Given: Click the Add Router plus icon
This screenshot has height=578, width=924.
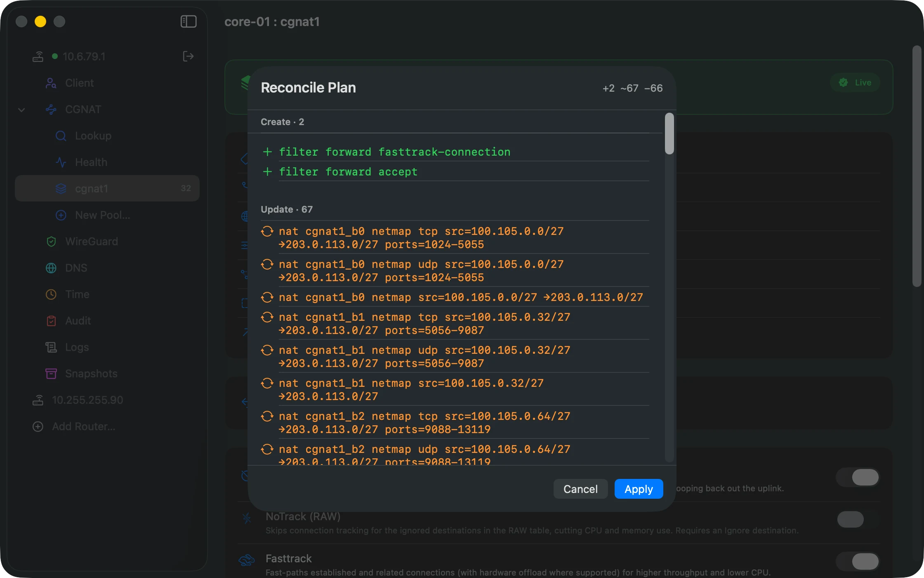Looking at the screenshot, I should tap(38, 426).
